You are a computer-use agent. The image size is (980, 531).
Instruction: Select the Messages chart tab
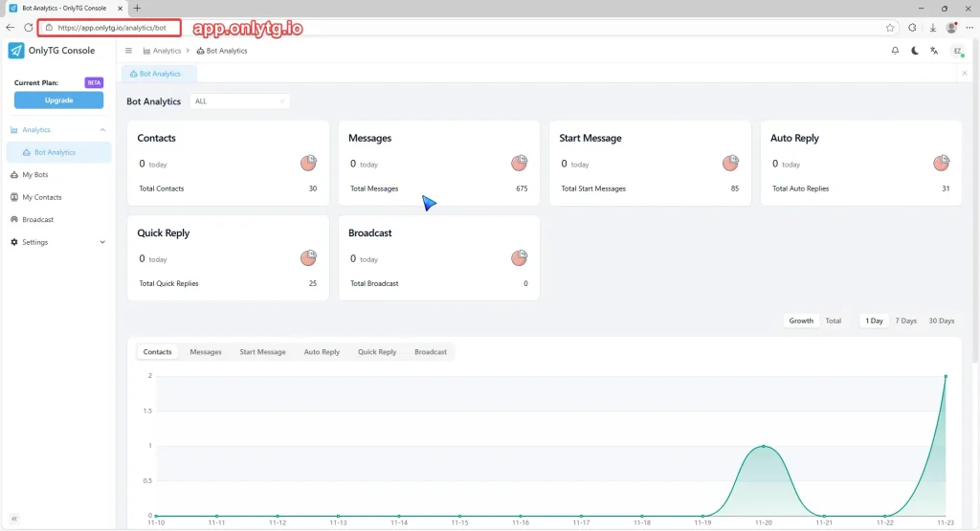[206, 352]
